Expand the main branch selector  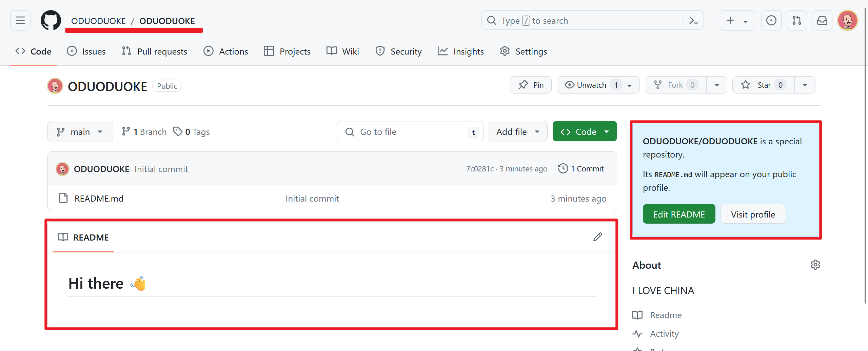(x=80, y=131)
